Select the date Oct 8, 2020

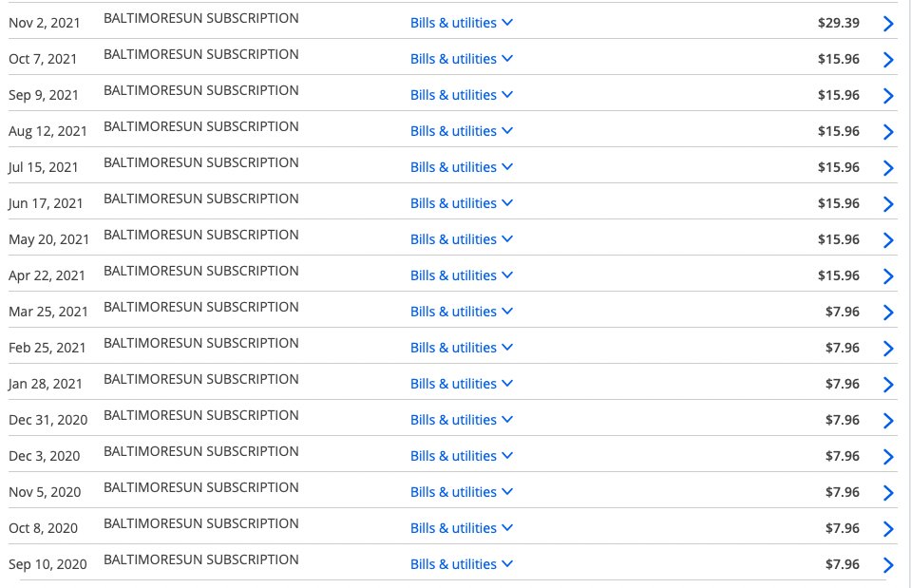[x=43, y=528]
